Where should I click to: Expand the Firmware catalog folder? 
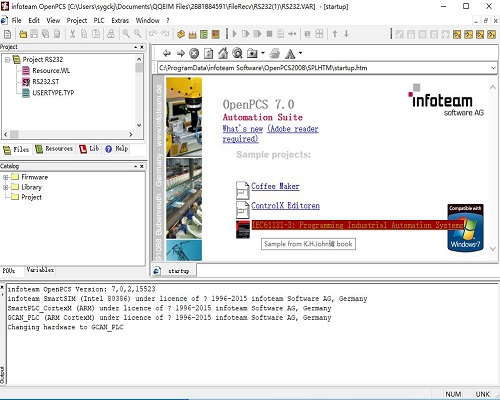click(5, 177)
